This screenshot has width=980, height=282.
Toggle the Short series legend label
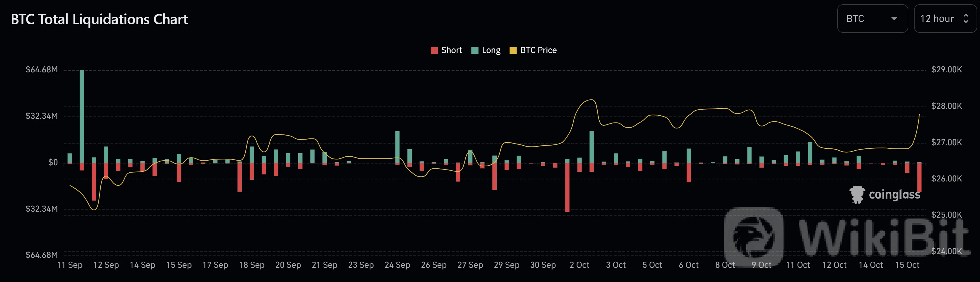pos(451,50)
